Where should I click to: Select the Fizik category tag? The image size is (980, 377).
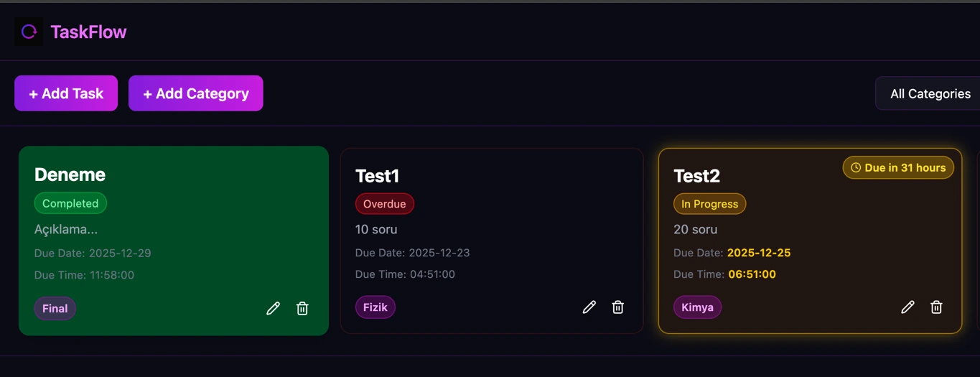pos(375,307)
